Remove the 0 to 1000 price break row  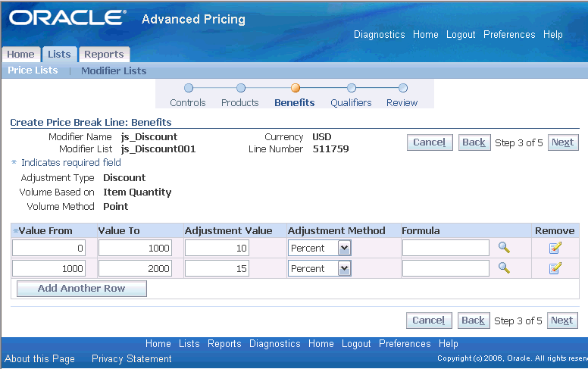click(555, 248)
